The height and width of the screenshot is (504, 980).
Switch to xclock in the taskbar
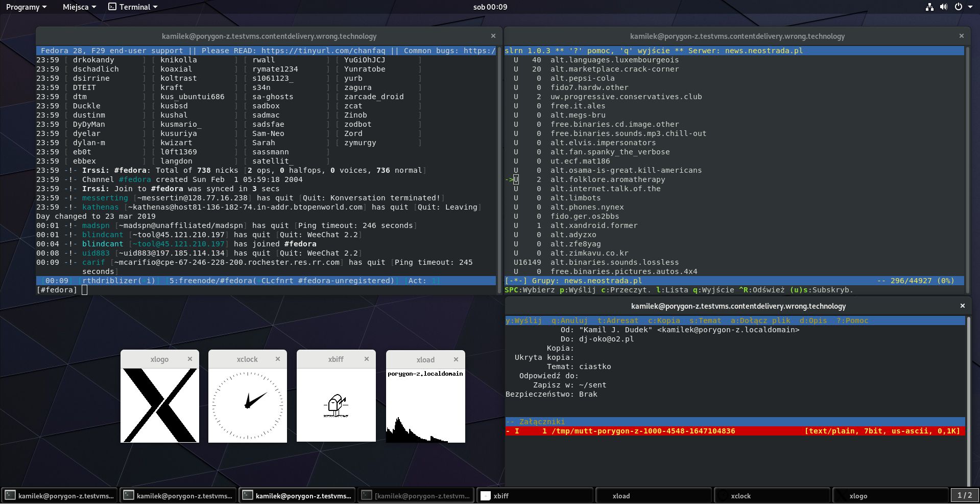click(x=772, y=496)
